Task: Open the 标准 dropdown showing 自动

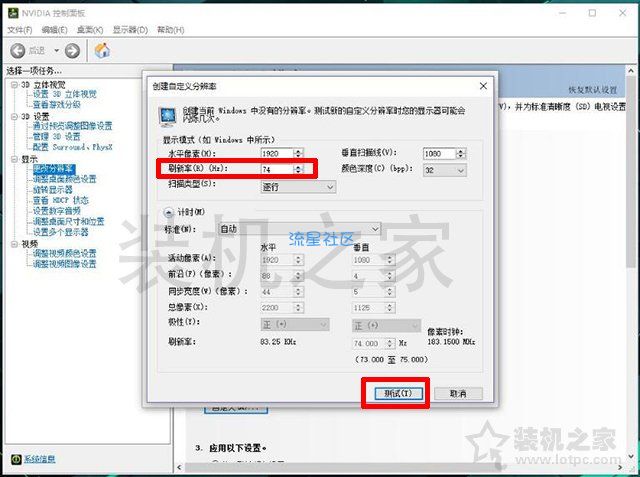Action: click(300, 229)
